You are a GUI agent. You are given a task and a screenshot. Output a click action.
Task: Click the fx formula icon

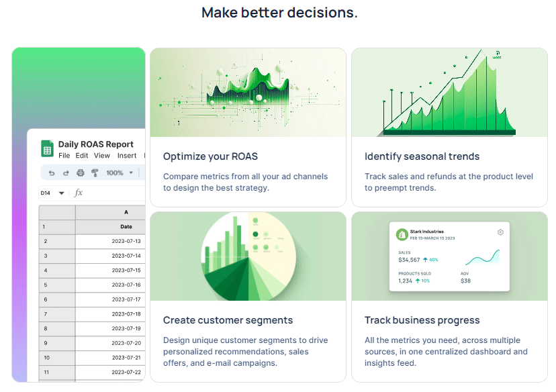coord(79,193)
